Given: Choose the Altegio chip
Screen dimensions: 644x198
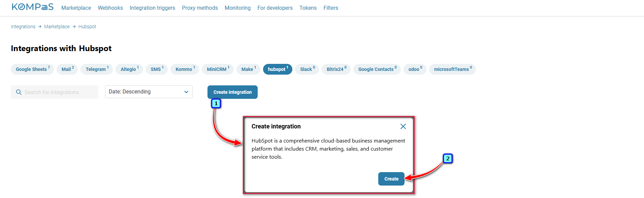Looking at the screenshot, I should pos(129,69).
